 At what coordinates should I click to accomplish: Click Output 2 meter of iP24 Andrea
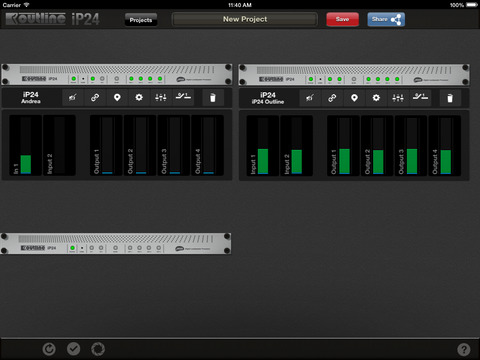140,145
